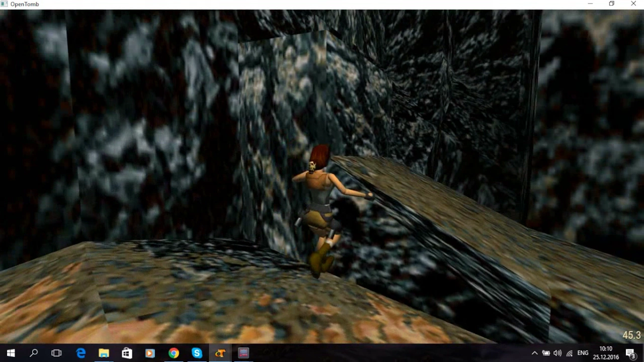The height and width of the screenshot is (362, 644).
Task: Switch the ENG input language indicator
Action: (x=583, y=353)
